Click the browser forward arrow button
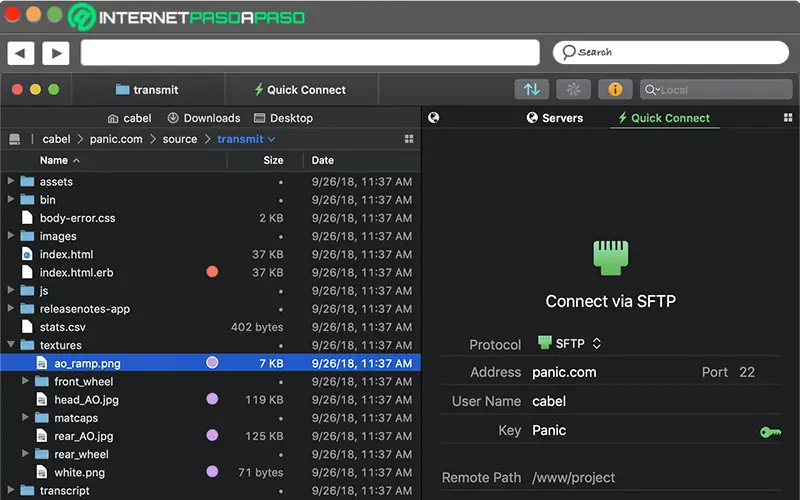This screenshot has width=800, height=500. [55, 53]
